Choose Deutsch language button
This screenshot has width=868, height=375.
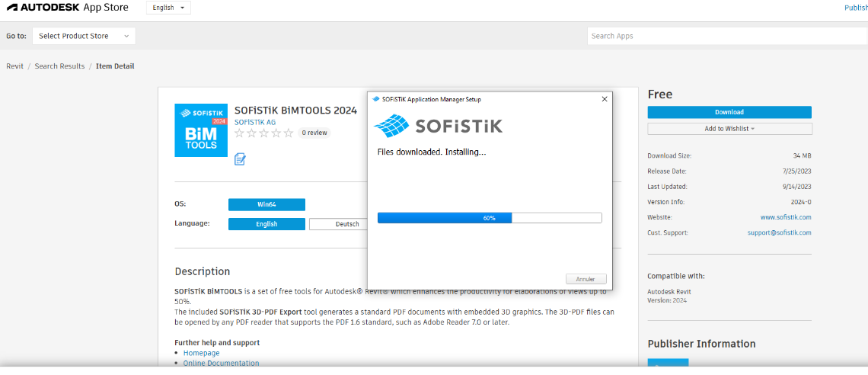click(x=339, y=224)
